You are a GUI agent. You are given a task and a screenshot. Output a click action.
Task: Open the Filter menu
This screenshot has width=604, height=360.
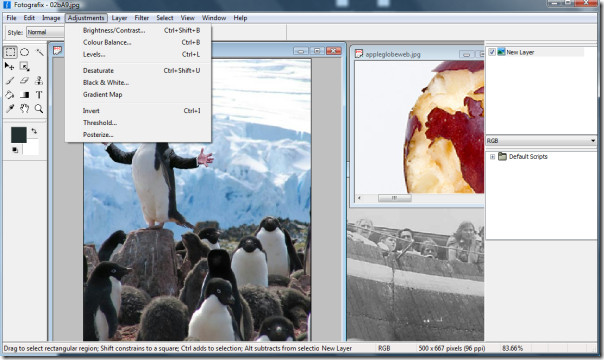(x=142, y=18)
